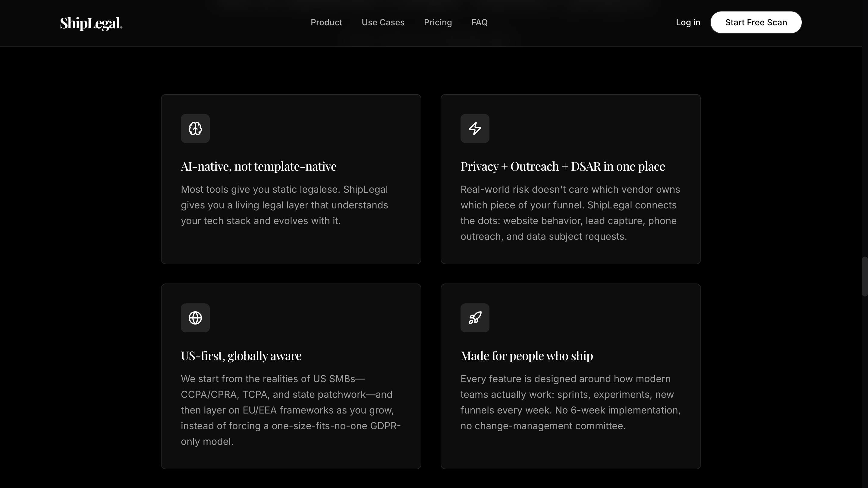Click the Log in link
Screen dimensions: 868x488
[688, 22]
